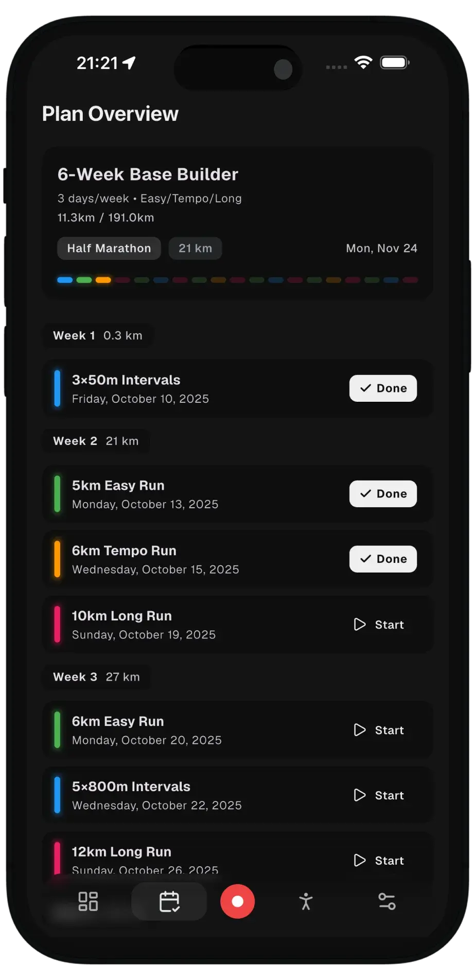
Task: Toggle Done on 3×50m Intervals
Action: pos(383,388)
